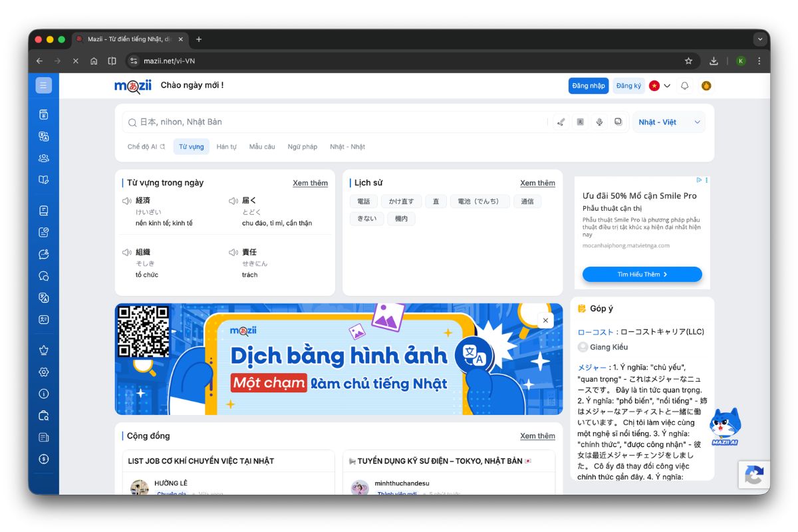Viewport: 798px width, 532px height.
Task: Open the ID card sidebar icon
Action: [43, 319]
